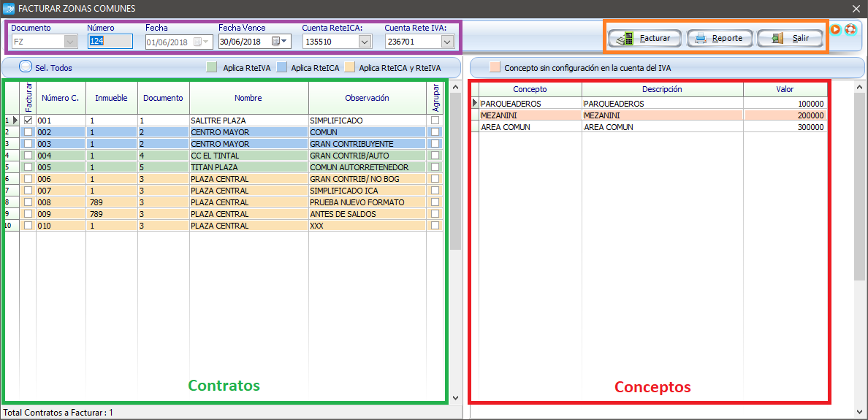Enable Agrupar for TITAN PLAZA row
Screen dimensions: 868x420
point(435,167)
